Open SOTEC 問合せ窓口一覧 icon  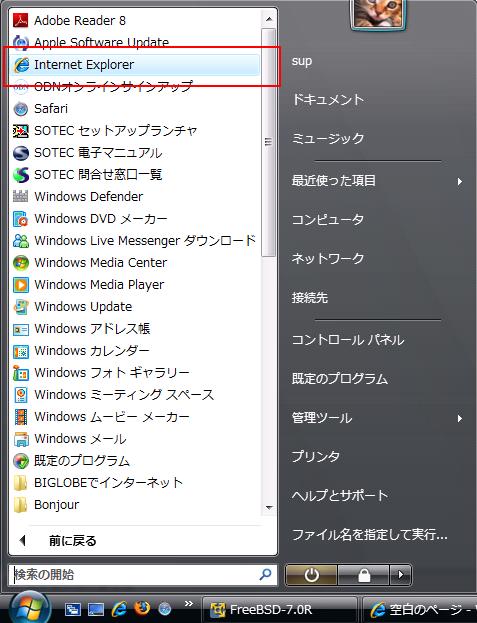(x=20, y=174)
